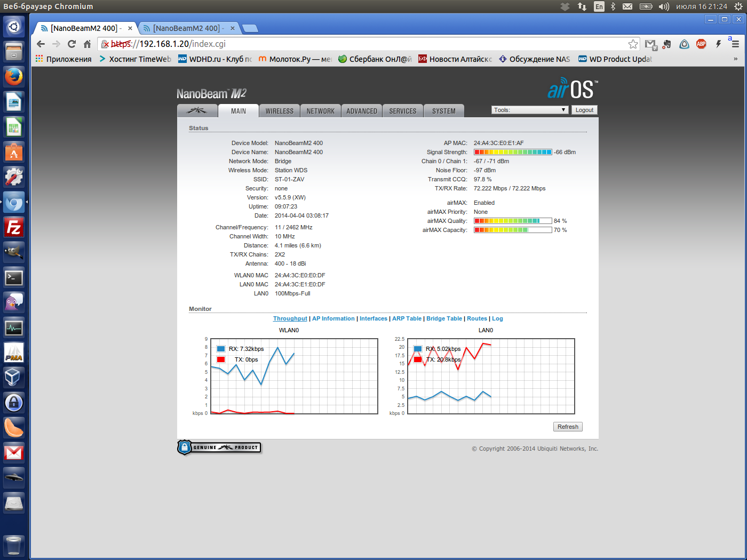Open System Monitor from the launcher
The width and height of the screenshot is (747, 560).
click(14, 327)
